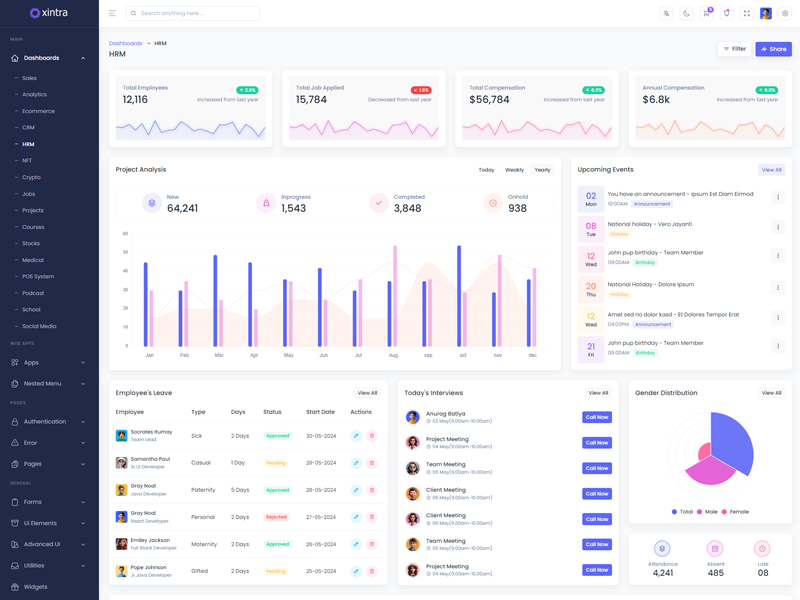This screenshot has width=800, height=600.
Task: Open options for first upcoming event
Action: 778,197
